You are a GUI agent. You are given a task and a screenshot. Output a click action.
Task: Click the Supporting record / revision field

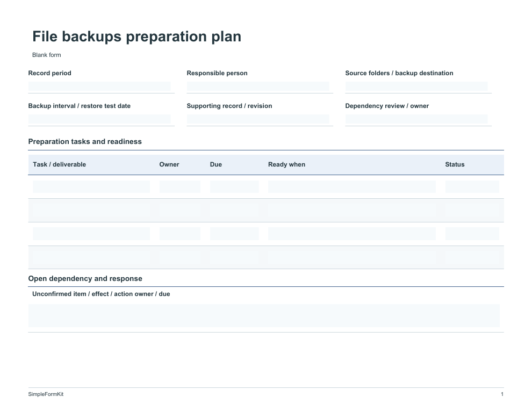click(258, 119)
